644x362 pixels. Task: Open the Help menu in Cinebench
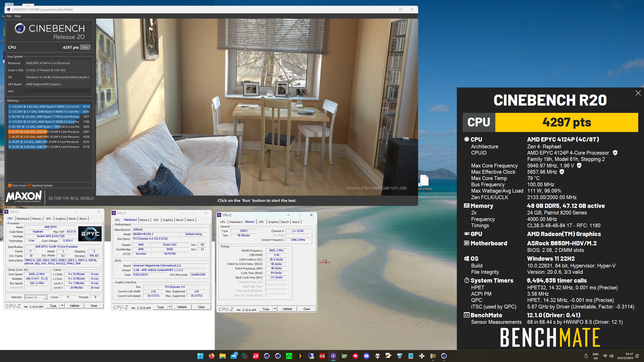[x=18, y=16]
